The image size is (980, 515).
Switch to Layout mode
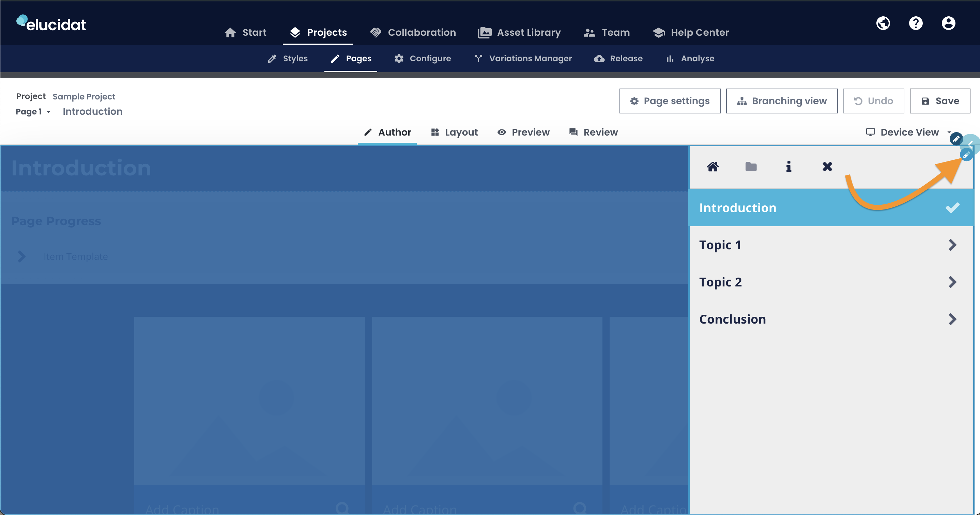tap(454, 132)
